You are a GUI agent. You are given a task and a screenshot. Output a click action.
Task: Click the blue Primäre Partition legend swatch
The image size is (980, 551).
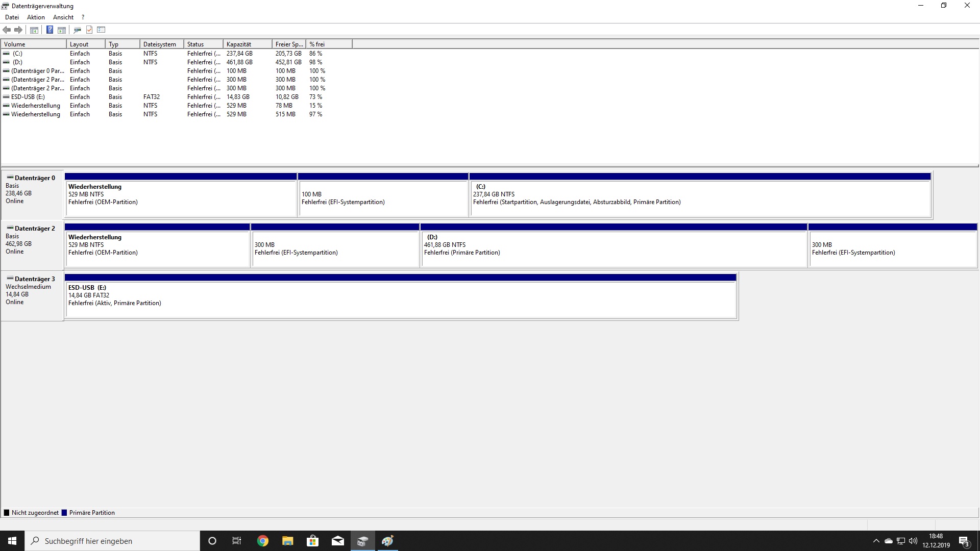click(64, 513)
